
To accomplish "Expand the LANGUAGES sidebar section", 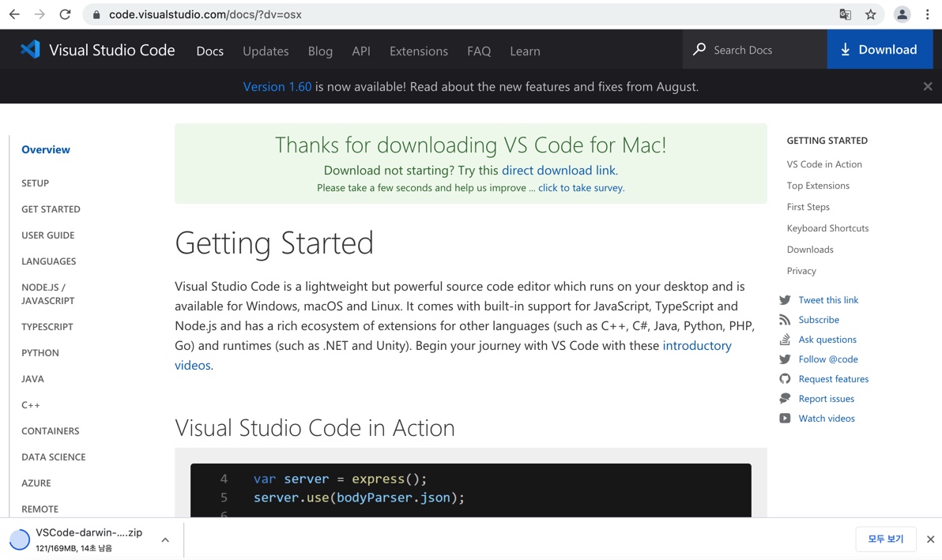I will pyautogui.click(x=49, y=261).
